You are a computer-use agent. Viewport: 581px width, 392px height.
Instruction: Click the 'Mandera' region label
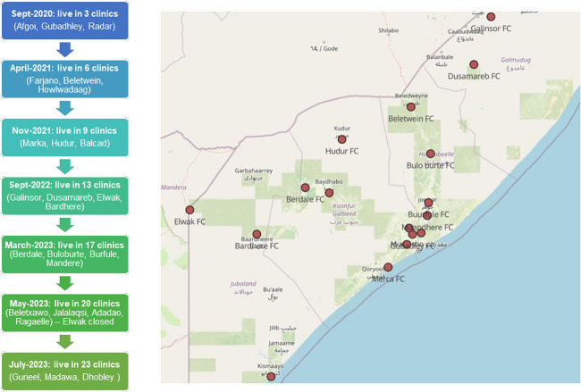coord(173,188)
